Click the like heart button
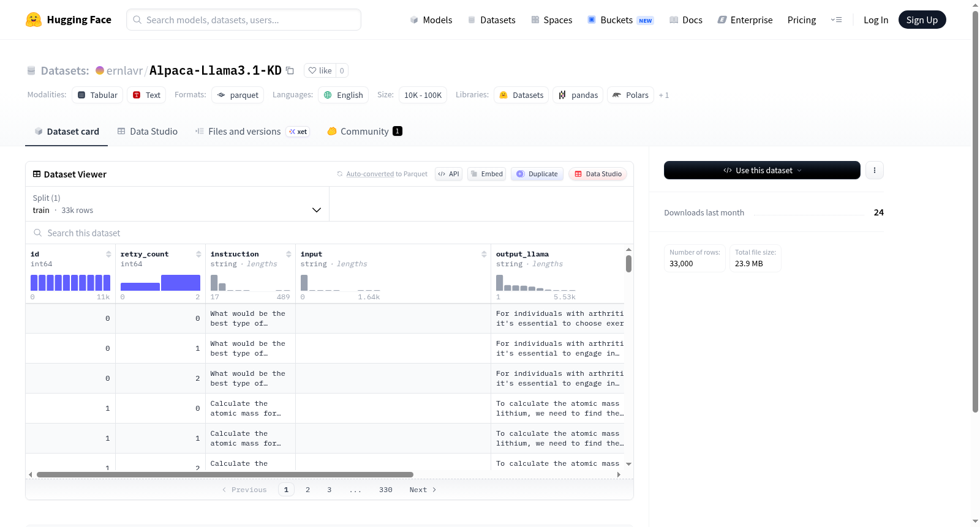 (320, 70)
